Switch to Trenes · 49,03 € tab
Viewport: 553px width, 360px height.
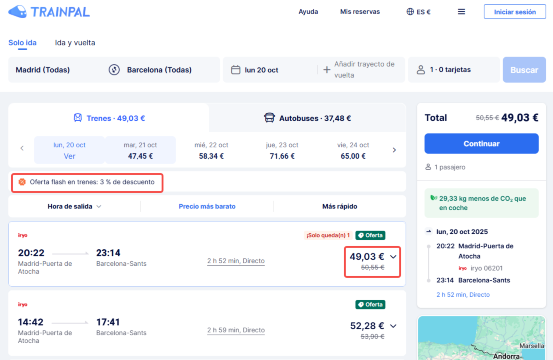click(109, 118)
